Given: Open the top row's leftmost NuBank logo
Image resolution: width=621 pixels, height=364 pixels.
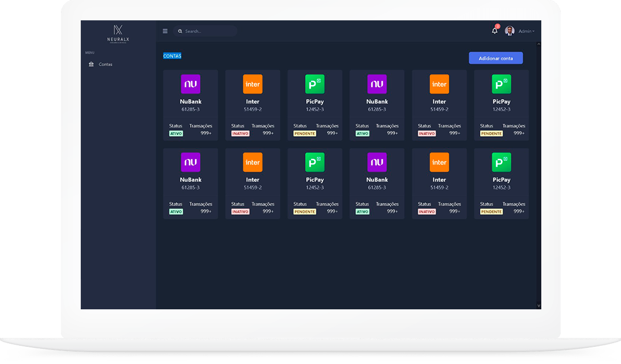Looking at the screenshot, I should 191,84.
